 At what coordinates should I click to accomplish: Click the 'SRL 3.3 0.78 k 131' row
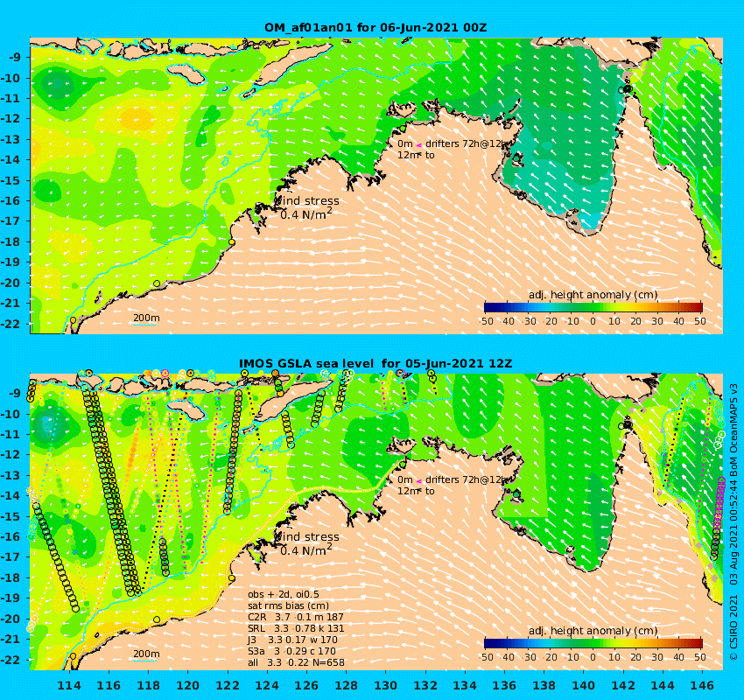[296, 628]
